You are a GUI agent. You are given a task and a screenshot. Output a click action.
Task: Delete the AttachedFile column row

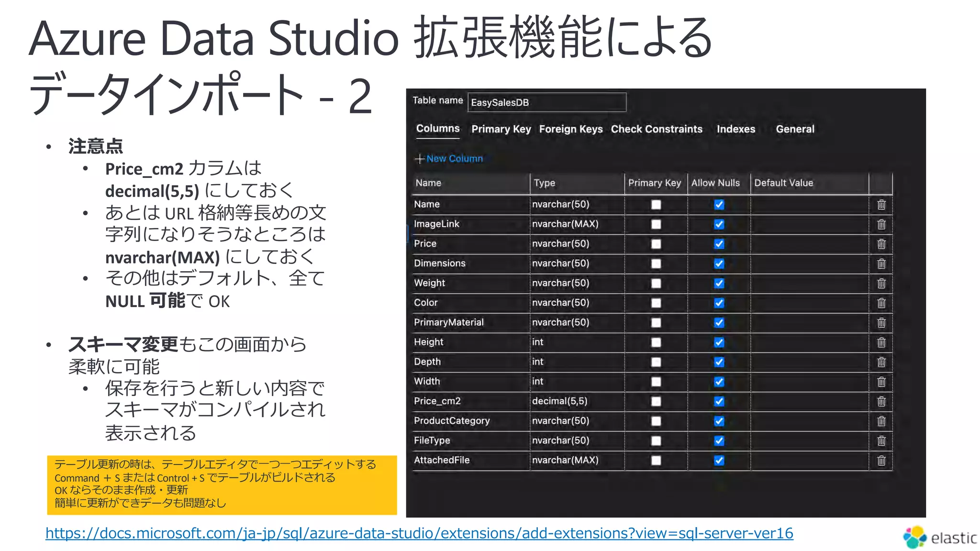coord(881,460)
